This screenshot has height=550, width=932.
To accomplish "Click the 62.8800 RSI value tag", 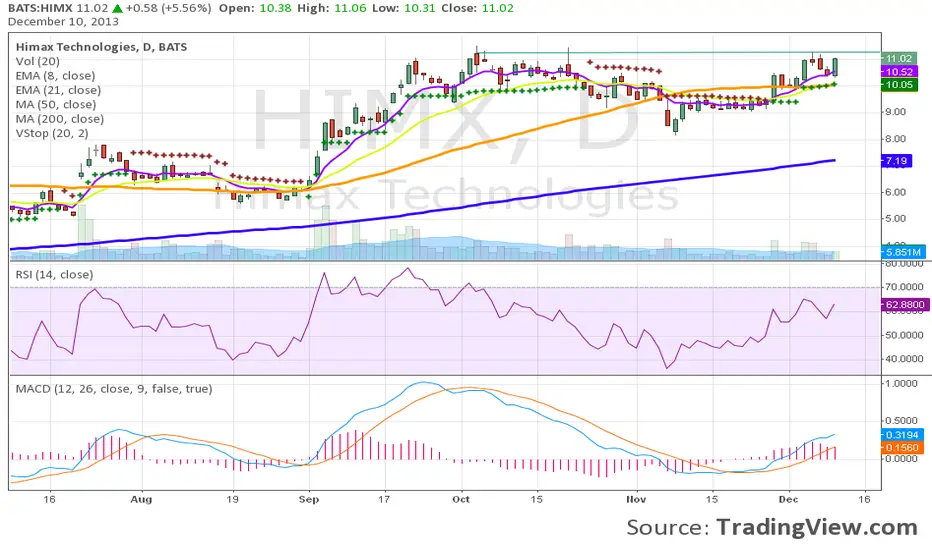I will point(904,304).
